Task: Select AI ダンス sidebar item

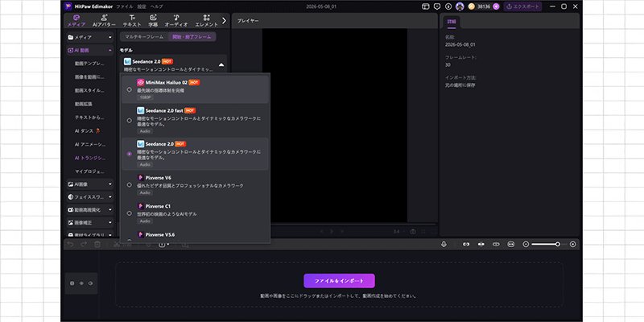Action: click(x=88, y=131)
